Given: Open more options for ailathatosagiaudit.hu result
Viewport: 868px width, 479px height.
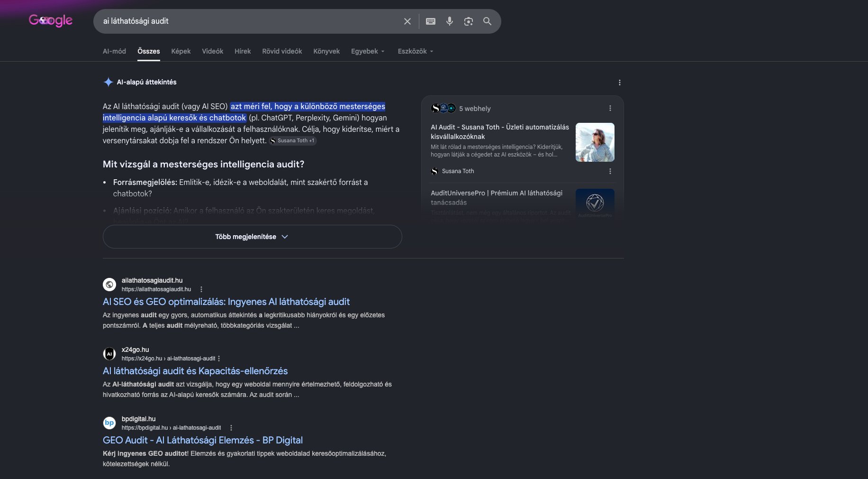Looking at the screenshot, I should (201, 289).
